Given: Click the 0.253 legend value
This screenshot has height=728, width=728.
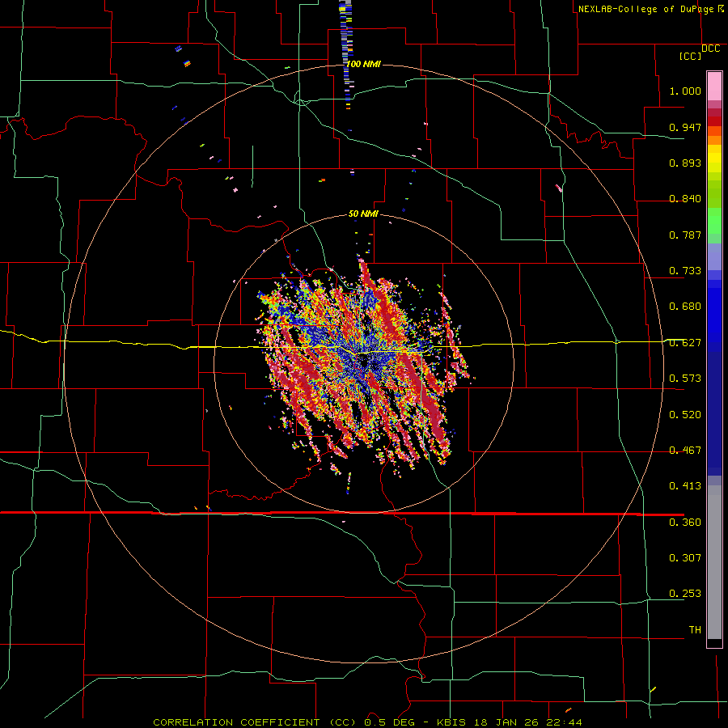Looking at the screenshot, I should pyautogui.click(x=685, y=594).
